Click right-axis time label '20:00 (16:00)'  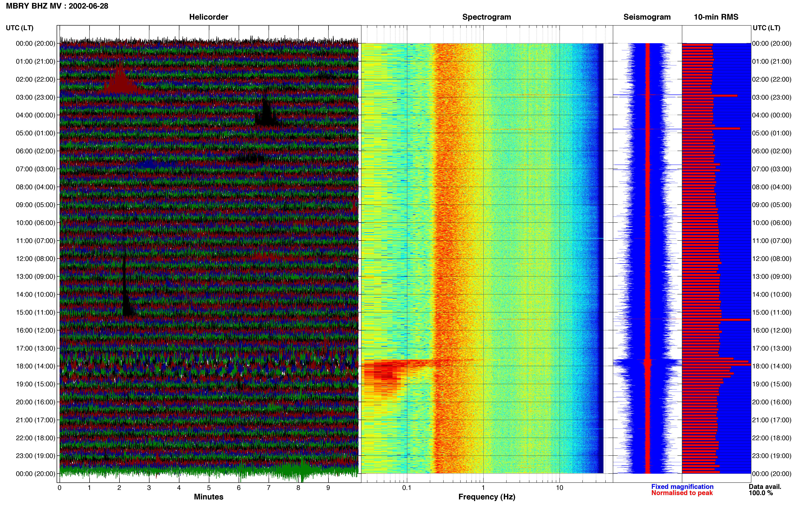[772, 402]
